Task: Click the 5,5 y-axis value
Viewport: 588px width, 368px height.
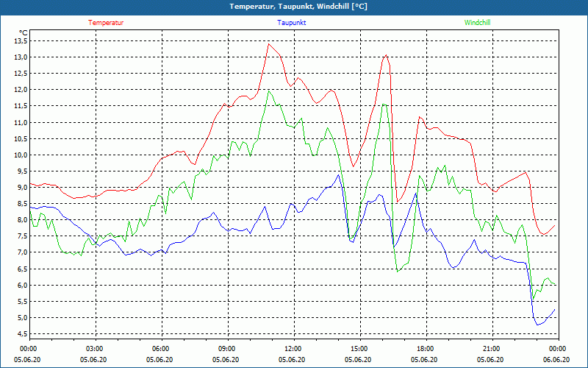Action: (23, 301)
